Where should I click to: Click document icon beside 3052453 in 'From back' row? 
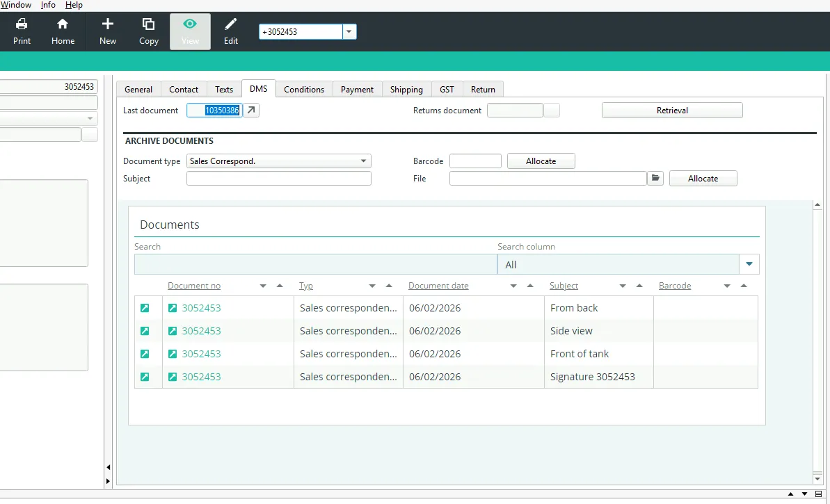click(173, 308)
